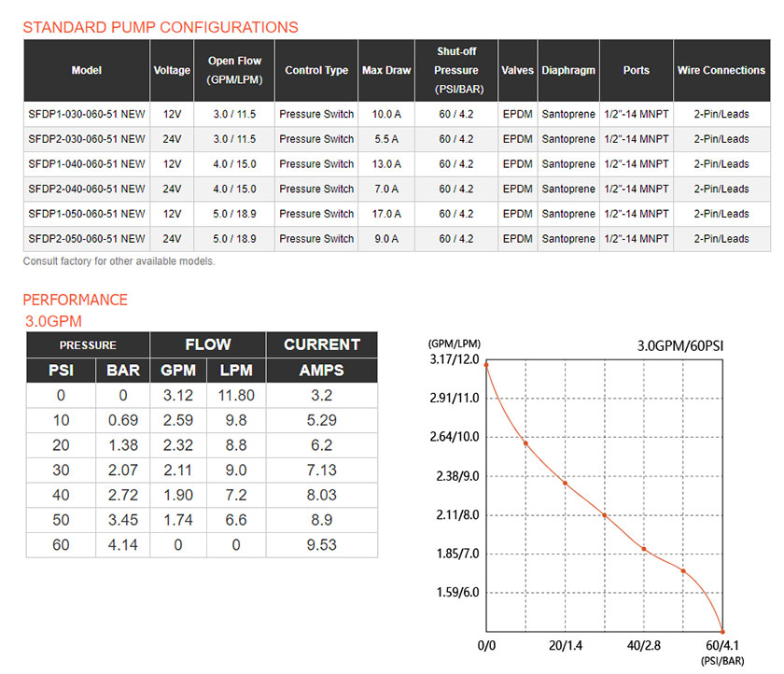The width and height of the screenshot is (784, 674).
Task: Click the Shut-off Pressure header
Action: (456, 71)
